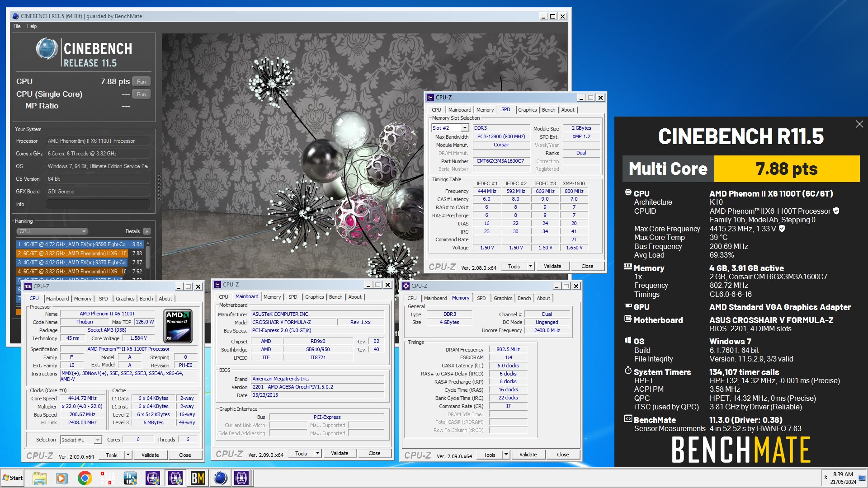868x488 pixels.
Task: Launch Google Chrome from taskbar
Action: [x=85, y=478]
